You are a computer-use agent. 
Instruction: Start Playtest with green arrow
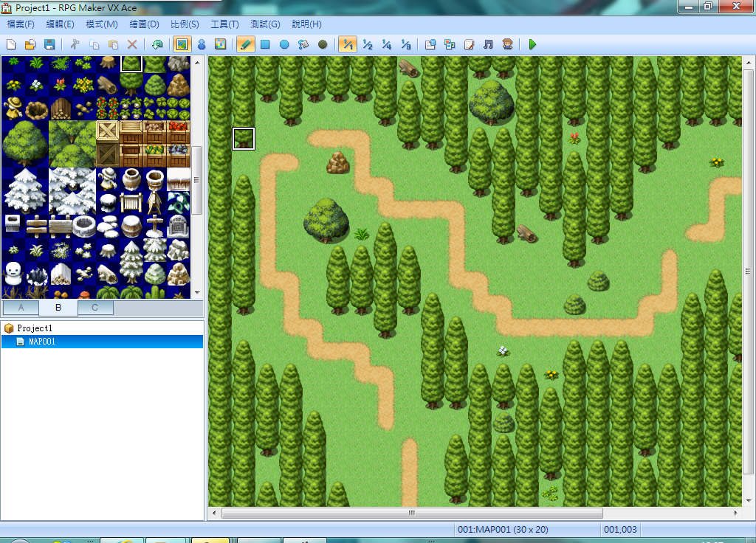click(532, 45)
